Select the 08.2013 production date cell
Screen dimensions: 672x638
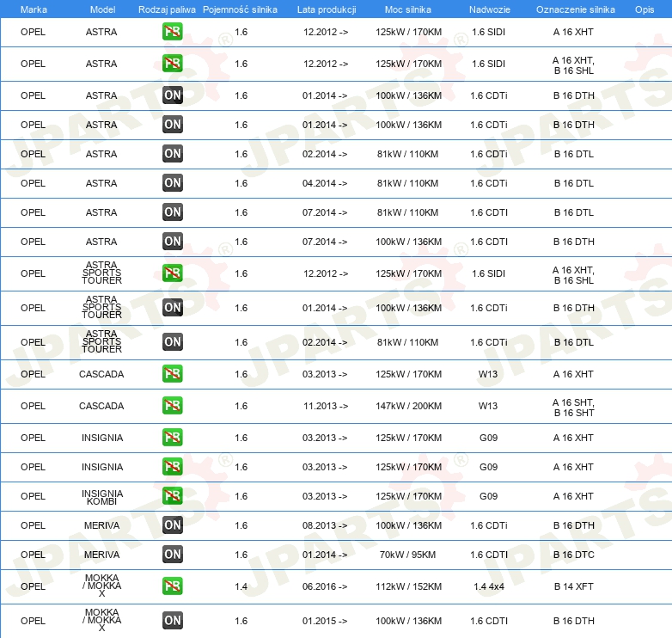[x=325, y=525]
